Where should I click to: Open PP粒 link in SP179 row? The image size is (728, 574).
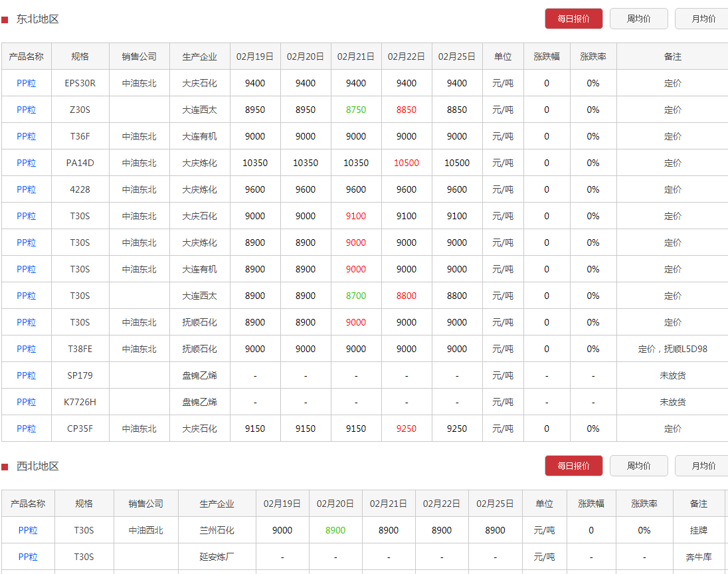[27, 375]
